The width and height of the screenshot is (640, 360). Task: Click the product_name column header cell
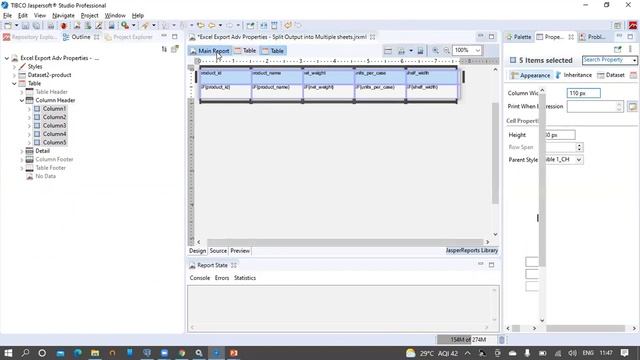[x=277, y=77]
